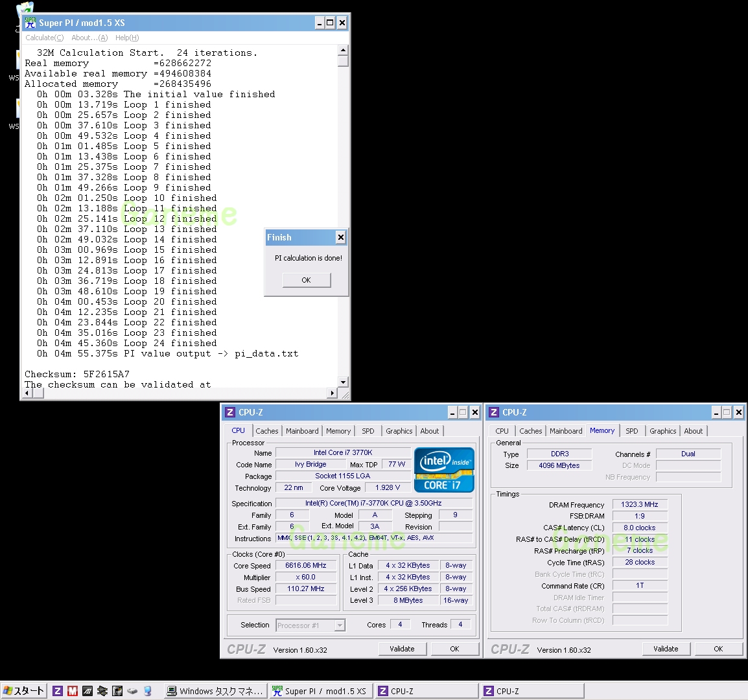Select SPD tab in right CPU-Z window
The width and height of the screenshot is (748, 700).
[631, 431]
